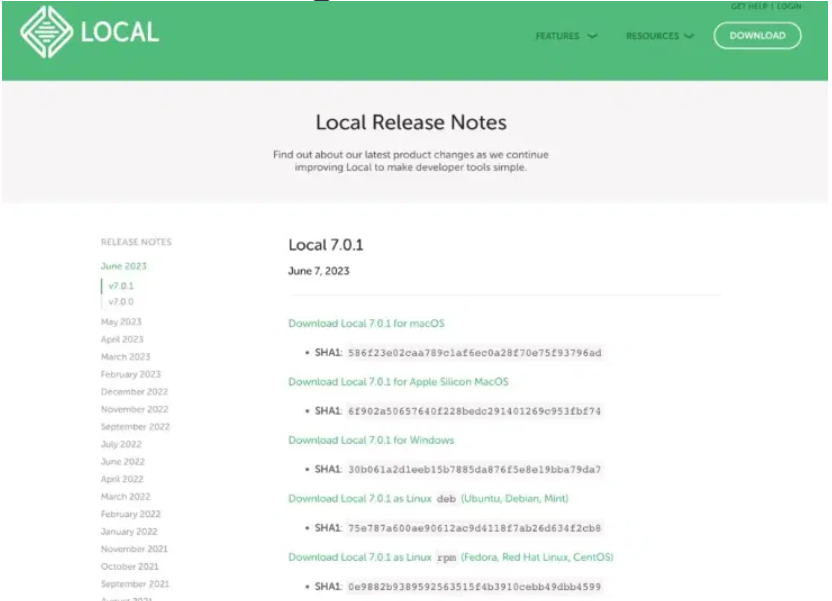The image size is (832, 601).
Task: Open September 2022 release notes
Action: click(135, 427)
